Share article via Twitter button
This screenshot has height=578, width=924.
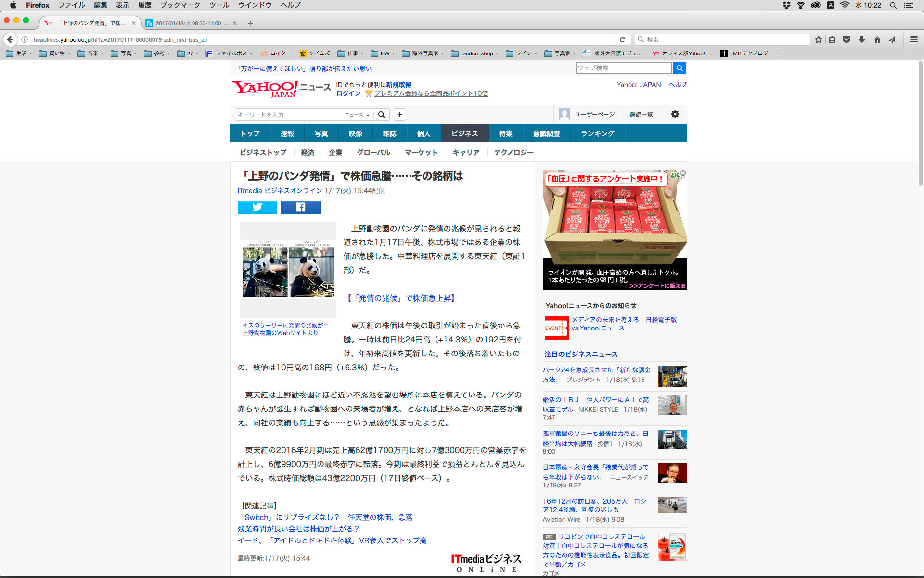tap(257, 208)
